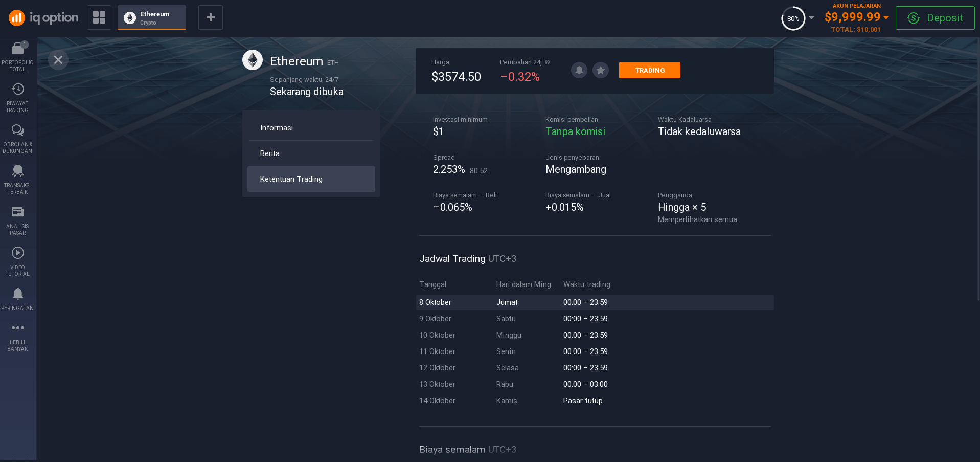Click the −0.065% overnight buy fee

pos(452,207)
